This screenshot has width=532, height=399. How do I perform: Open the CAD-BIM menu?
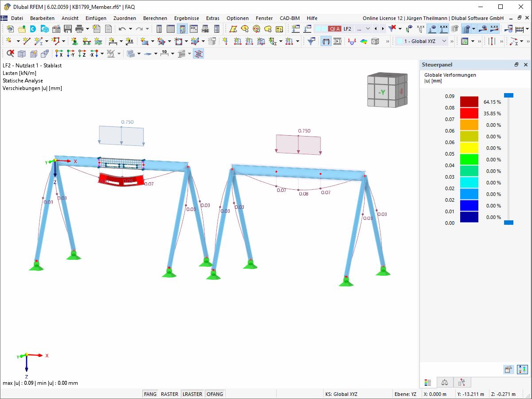point(289,18)
